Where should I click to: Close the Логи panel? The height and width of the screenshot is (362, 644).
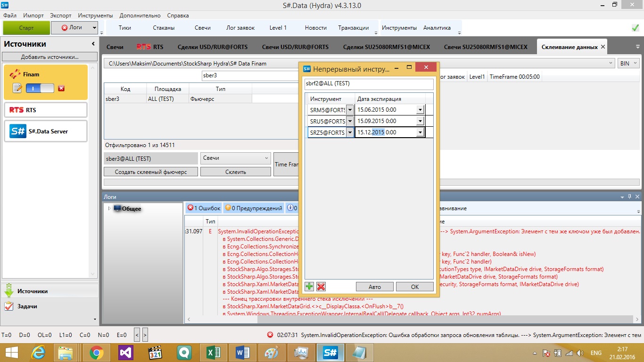pyautogui.click(x=637, y=197)
